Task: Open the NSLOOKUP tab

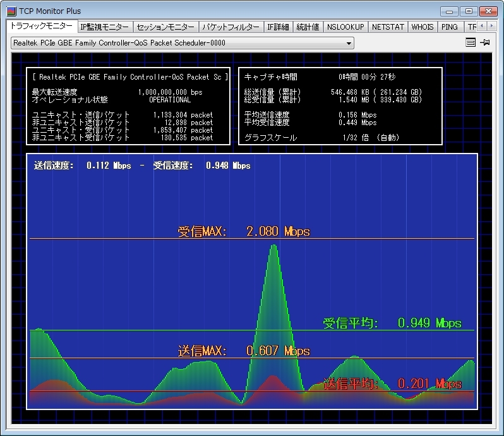Action: pyautogui.click(x=345, y=27)
